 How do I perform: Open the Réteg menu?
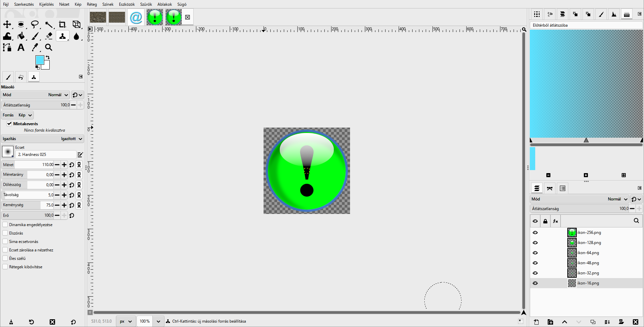coord(92,4)
